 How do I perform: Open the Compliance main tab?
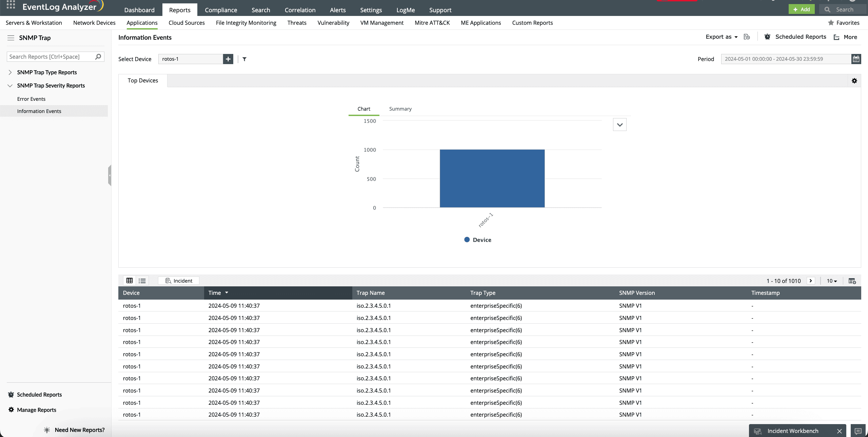[221, 10]
